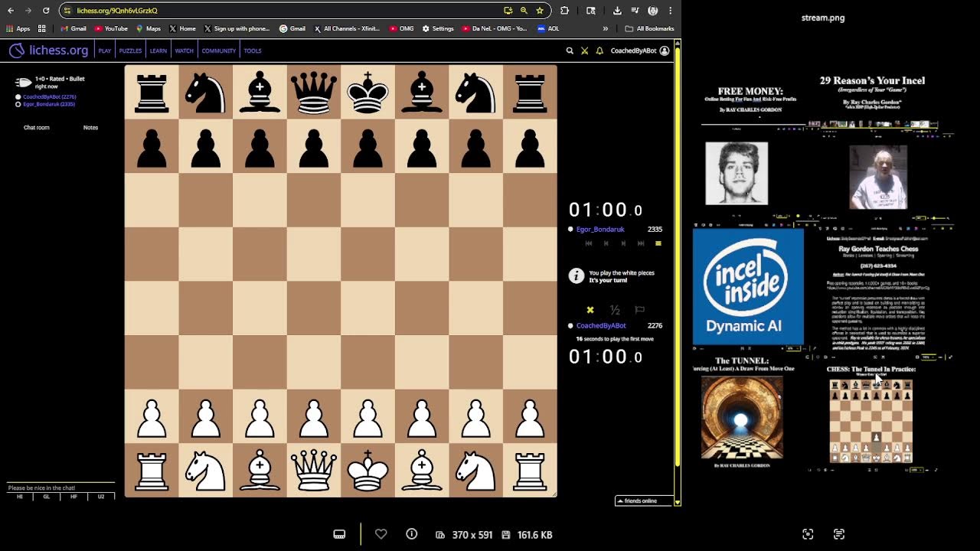Open the WATCH menu
Viewport: 980px width, 551px height.
click(x=185, y=51)
